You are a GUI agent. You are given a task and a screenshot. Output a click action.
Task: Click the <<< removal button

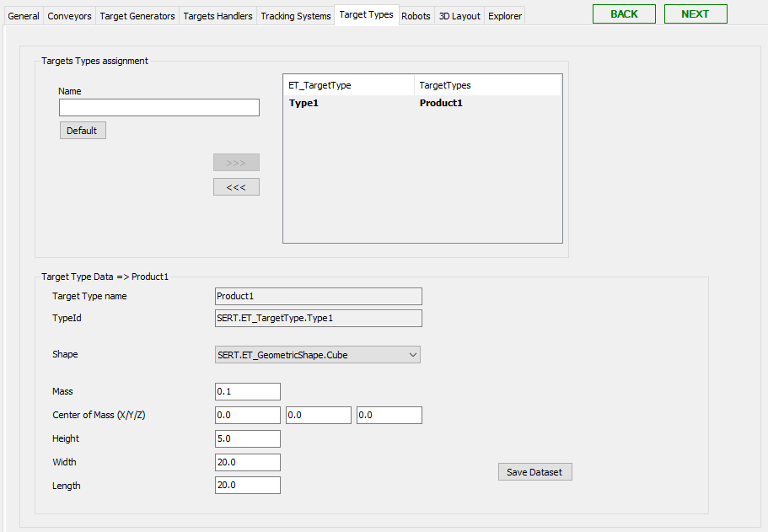(x=236, y=186)
